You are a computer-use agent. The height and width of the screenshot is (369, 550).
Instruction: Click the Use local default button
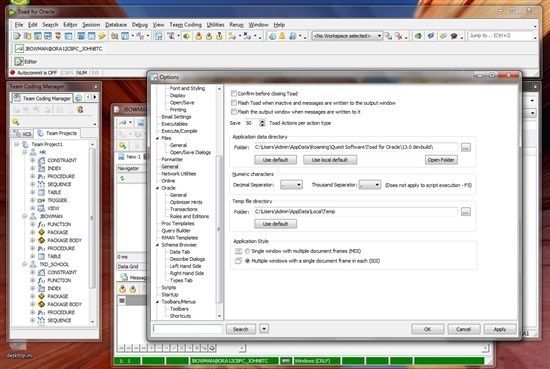tap(330, 160)
